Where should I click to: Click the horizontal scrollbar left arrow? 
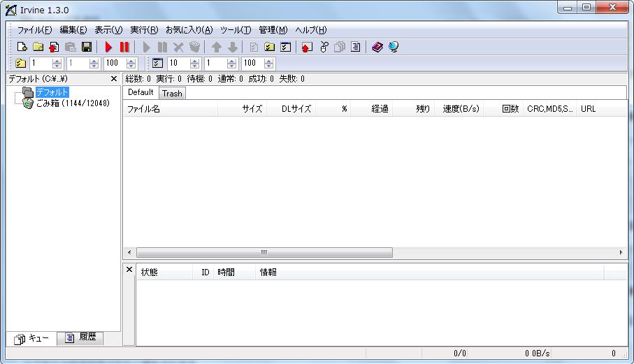[129, 252]
